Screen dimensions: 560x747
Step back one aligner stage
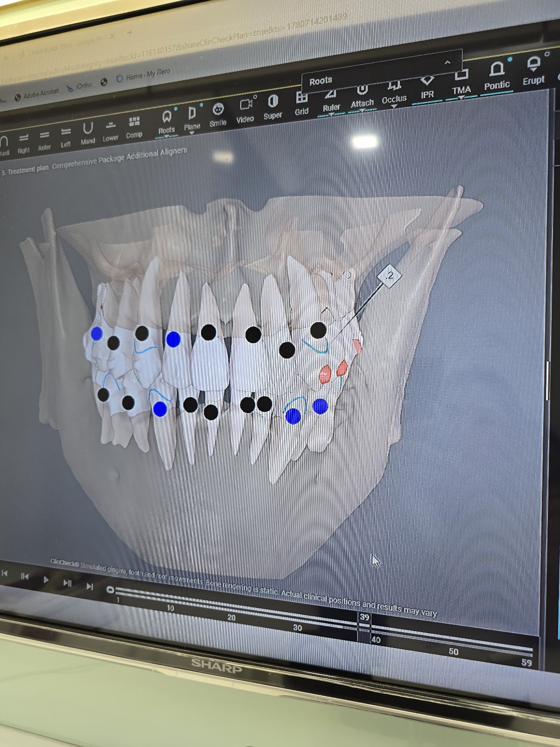click(25, 576)
